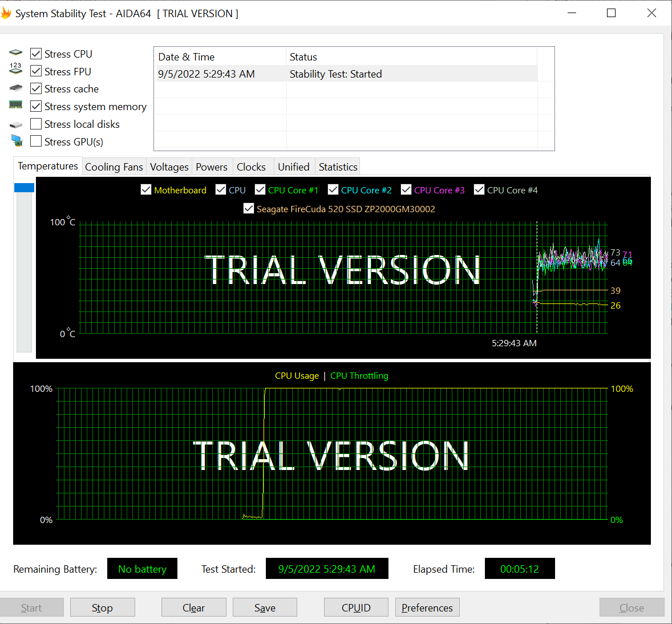Click the GPU monitor icon

[17, 141]
